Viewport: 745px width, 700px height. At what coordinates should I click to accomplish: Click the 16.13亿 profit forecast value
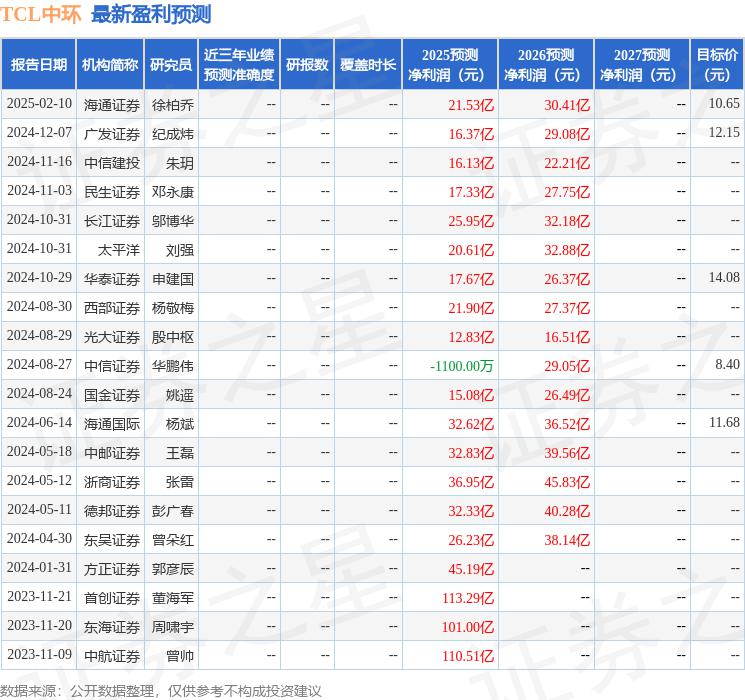[x=471, y=163]
